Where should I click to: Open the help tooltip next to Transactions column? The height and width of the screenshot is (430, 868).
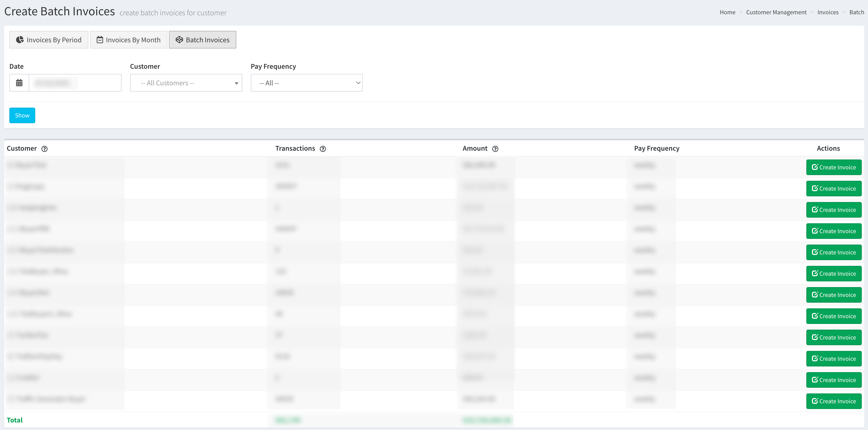coord(323,149)
